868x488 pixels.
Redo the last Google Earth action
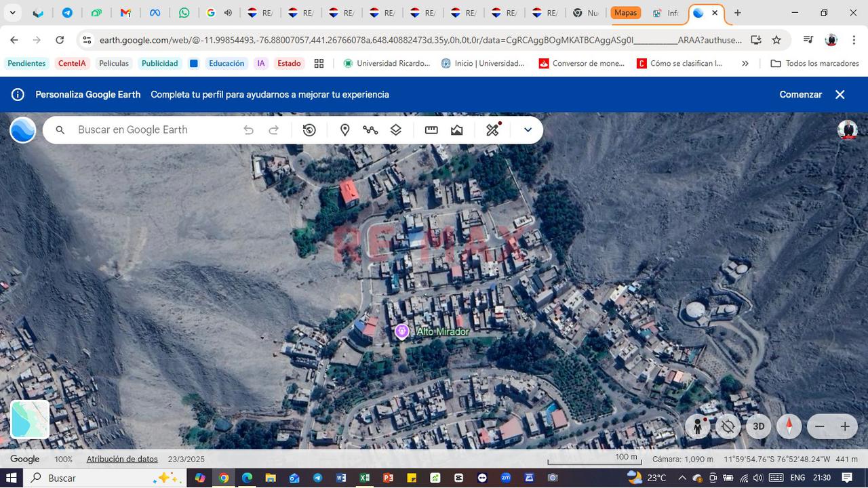(x=274, y=130)
